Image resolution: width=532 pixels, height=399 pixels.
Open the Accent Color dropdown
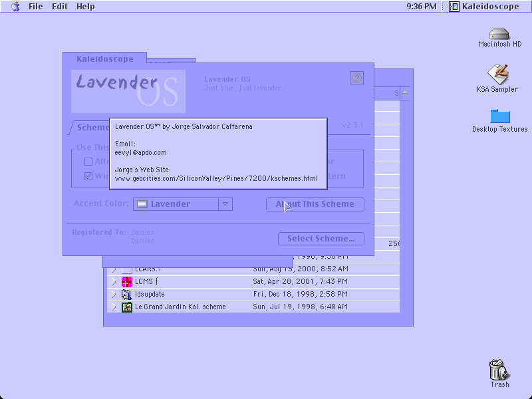(182, 204)
